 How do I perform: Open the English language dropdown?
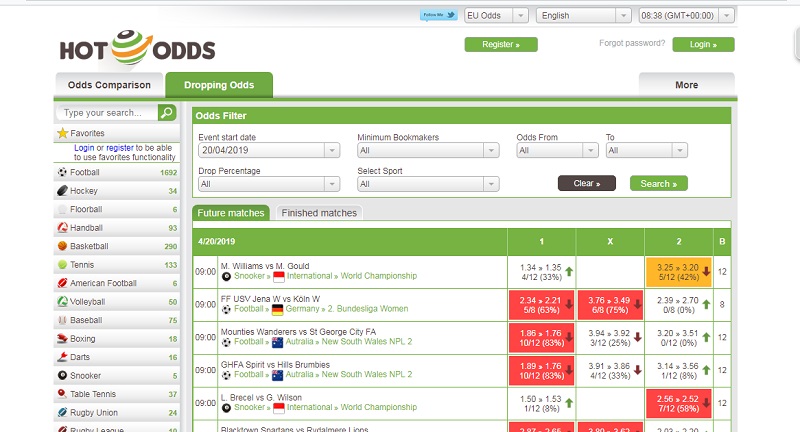pyautogui.click(x=583, y=15)
